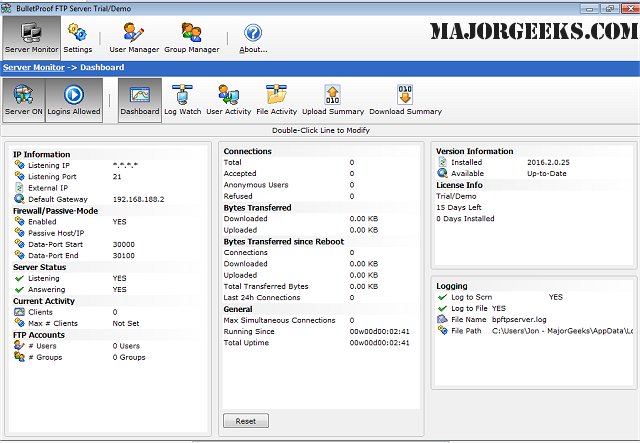
Task: Select the Data-Port Start value 30000
Action: [x=123, y=244]
